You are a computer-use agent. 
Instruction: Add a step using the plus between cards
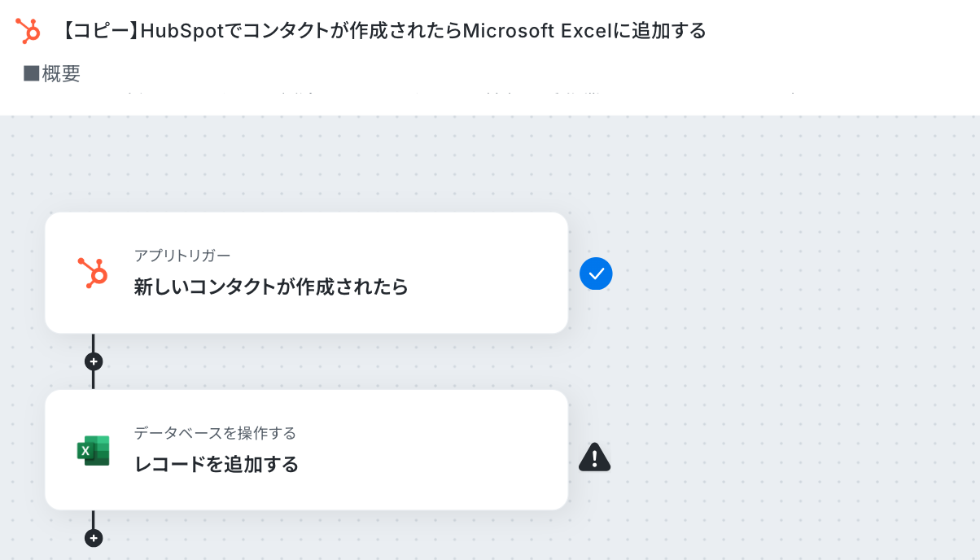[94, 361]
